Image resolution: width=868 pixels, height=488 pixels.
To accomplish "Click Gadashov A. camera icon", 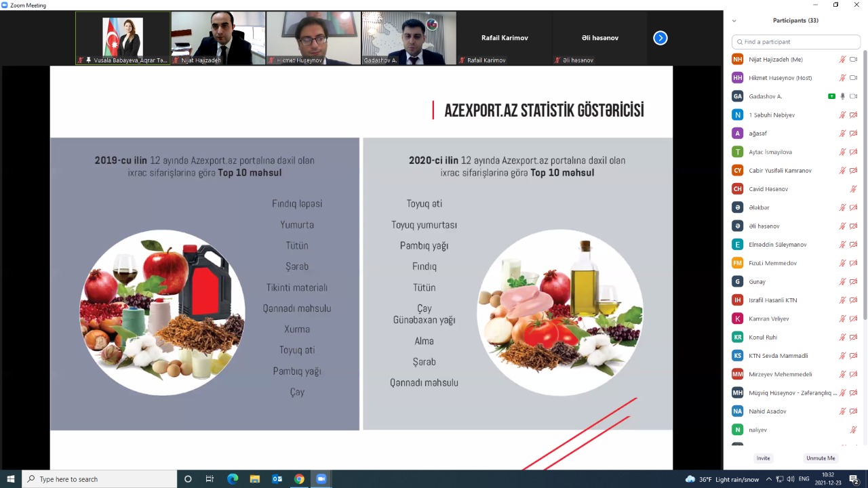I will coord(854,96).
